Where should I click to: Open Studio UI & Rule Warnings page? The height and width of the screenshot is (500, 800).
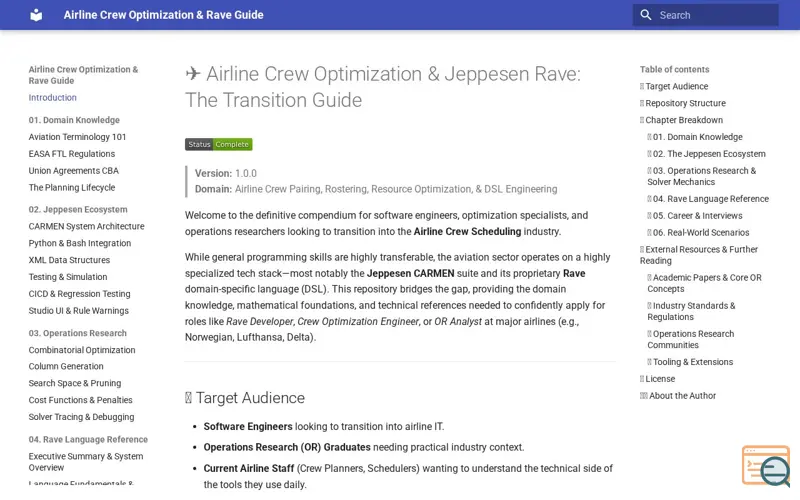click(x=79, y=310)
